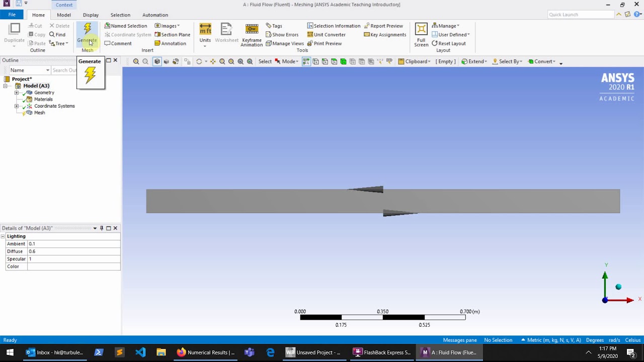The height and width of the screenshot is (362, 644).
Task: Click the Metric units status bar entry
Action: (551, 340)
